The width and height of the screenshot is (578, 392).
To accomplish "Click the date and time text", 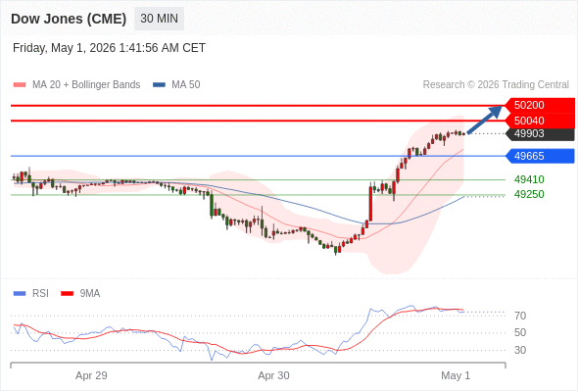I will (x=109, y=48).
